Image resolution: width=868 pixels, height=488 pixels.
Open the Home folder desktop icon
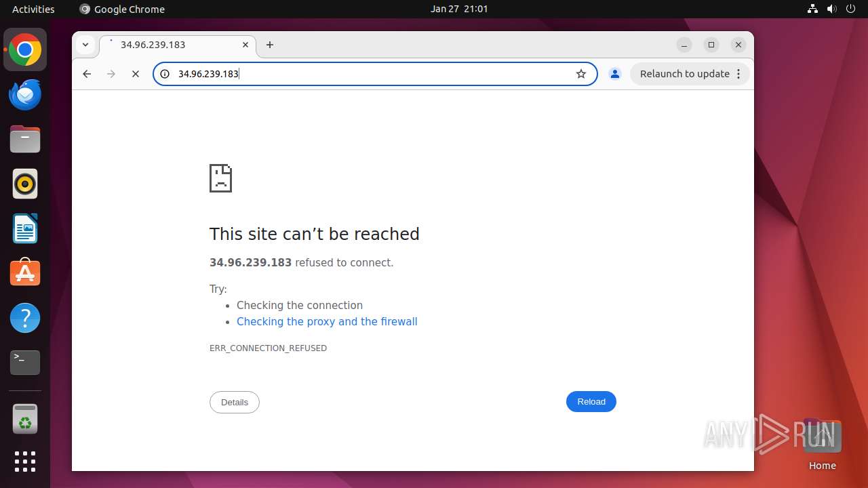(x=822, y=444)
